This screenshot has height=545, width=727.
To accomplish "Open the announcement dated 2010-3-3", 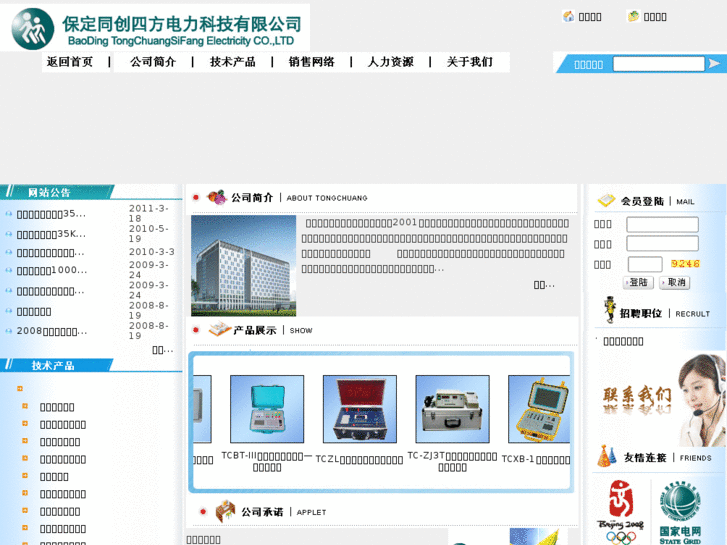I will point(50,253).
